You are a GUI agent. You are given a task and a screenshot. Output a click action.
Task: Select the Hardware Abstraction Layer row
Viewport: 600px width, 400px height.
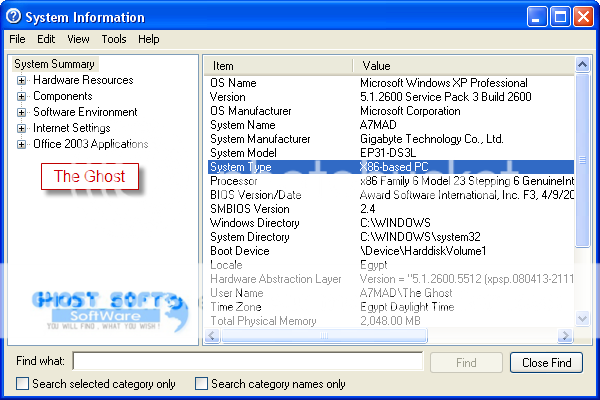coord(391,279)
